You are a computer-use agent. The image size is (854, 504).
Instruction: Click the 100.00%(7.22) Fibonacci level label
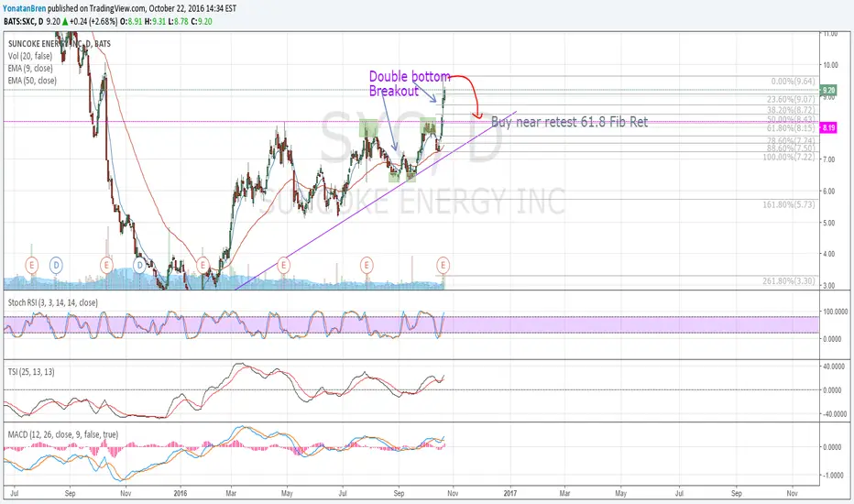click(x=789, y=157)
